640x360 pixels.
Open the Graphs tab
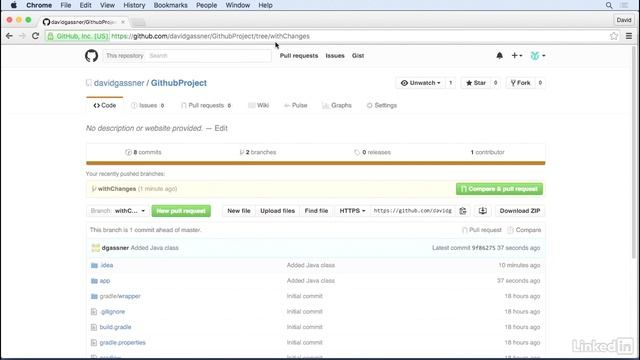[337, 105]
